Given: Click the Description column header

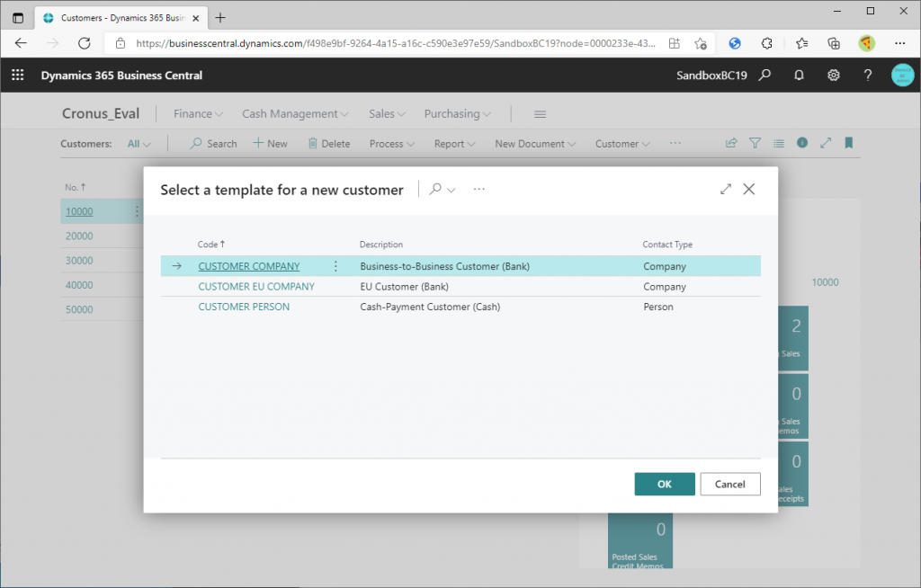Looking at the screenshot, I should (381, 245).
